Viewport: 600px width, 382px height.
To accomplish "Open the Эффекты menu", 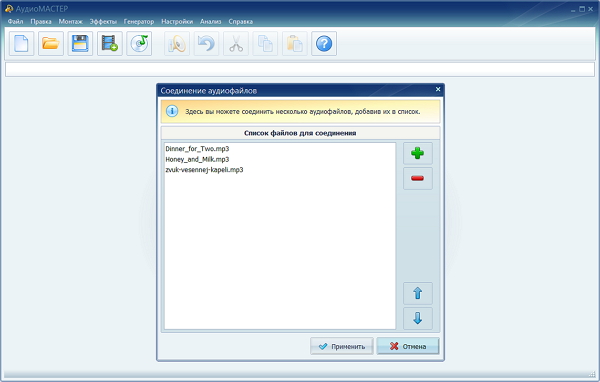I will pyautogui.click(x=103, y=21).
